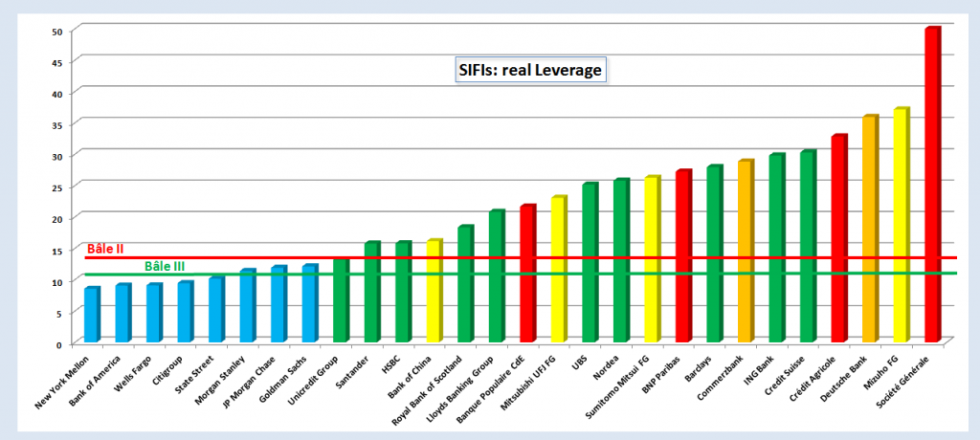Click the JP Morgan Chase bar
The width and height of the screenshot is (980, 440).
tap(279, 304)
